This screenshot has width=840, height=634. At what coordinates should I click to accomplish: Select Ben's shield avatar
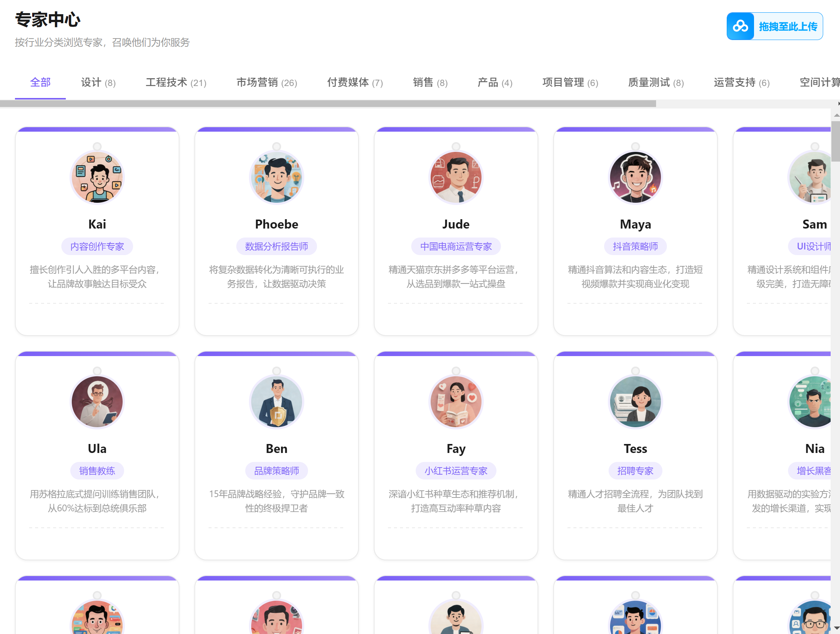(277, 401)
